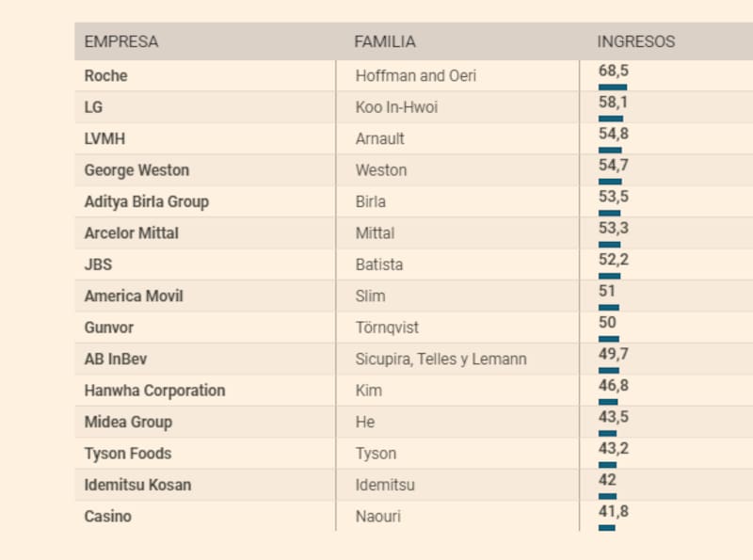
Task: Select the 52,2 income figure for JBS
Action: point(613,260)
